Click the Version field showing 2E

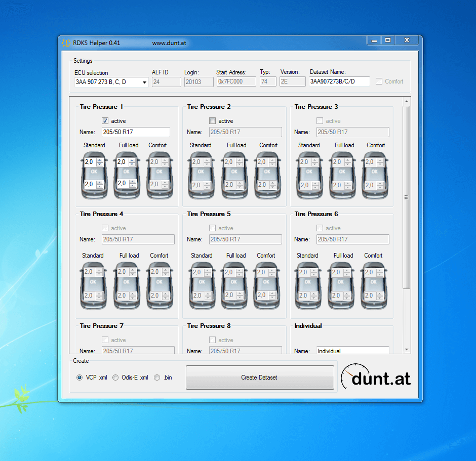pyautogui.click(x=293, y=81)
